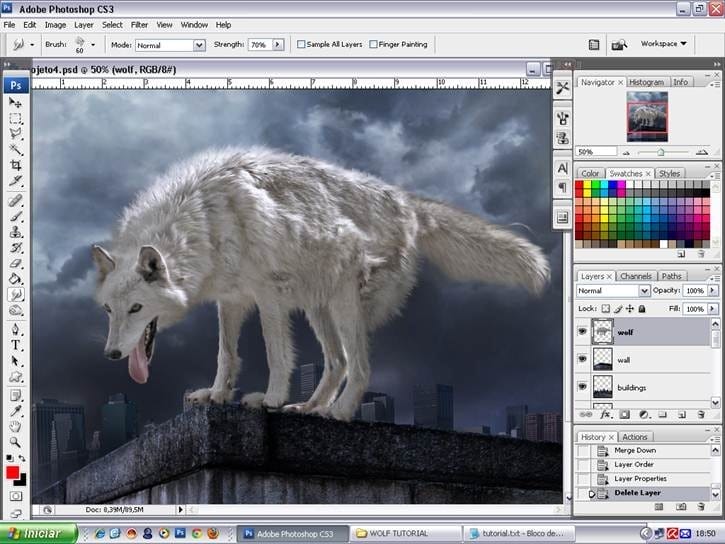
Task: Toggle lock position
Action: pos(630,308)
